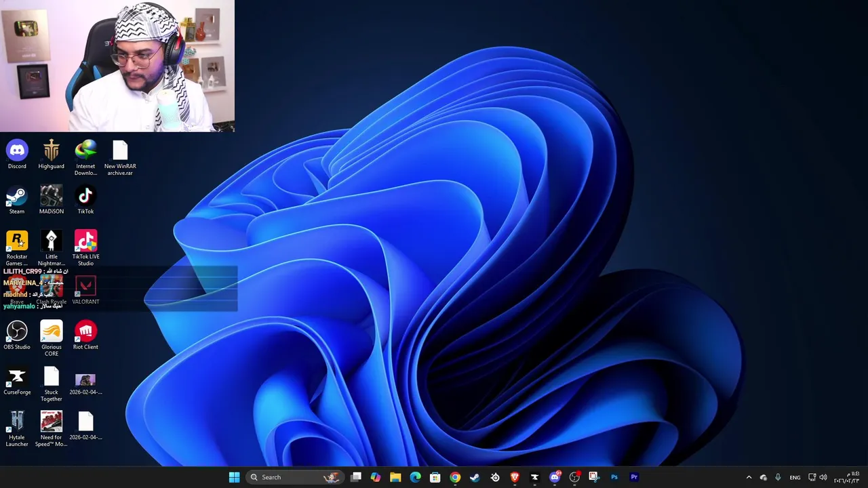Viewport: 868px width, 488px height.
Task: Switch to Discord on the taskbar
Action: pyautogui.click(x=555, y=477)
